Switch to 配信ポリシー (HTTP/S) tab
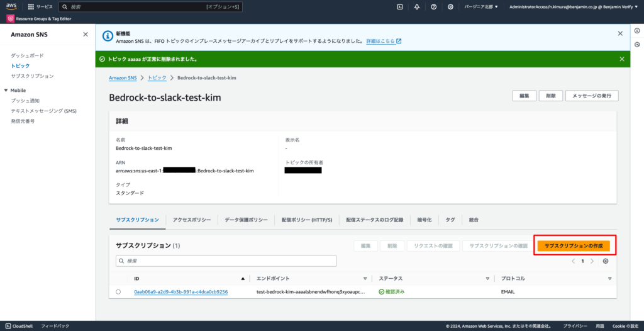Image resolution: width=644 pixels, height=331 pixels. 307,220
